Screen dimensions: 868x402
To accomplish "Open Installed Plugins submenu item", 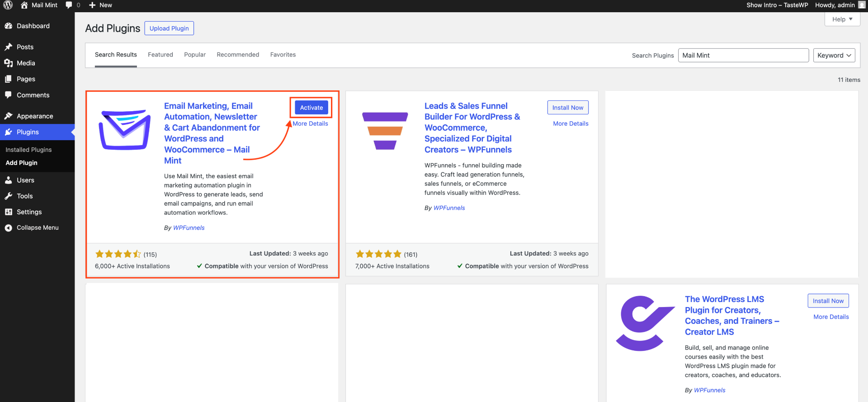I will click(28, 150).
